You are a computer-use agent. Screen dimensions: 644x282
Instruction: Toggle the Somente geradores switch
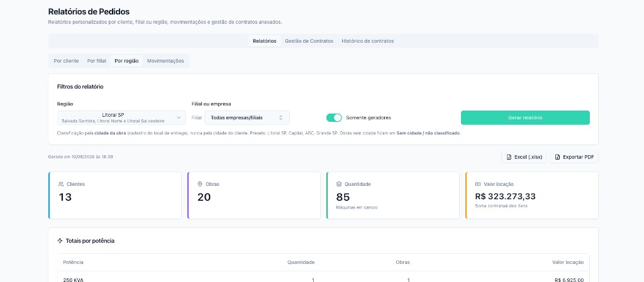[x=334, y=117]
